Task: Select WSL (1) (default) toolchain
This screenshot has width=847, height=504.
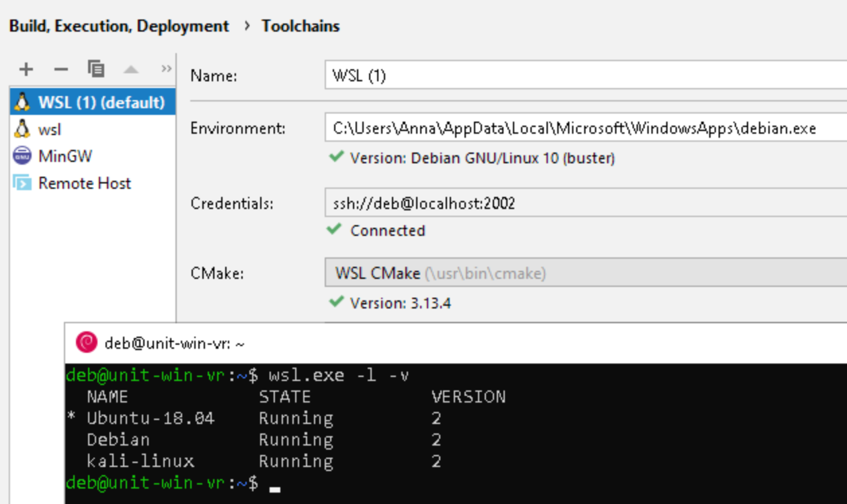Action: click(x=93, y=102)
